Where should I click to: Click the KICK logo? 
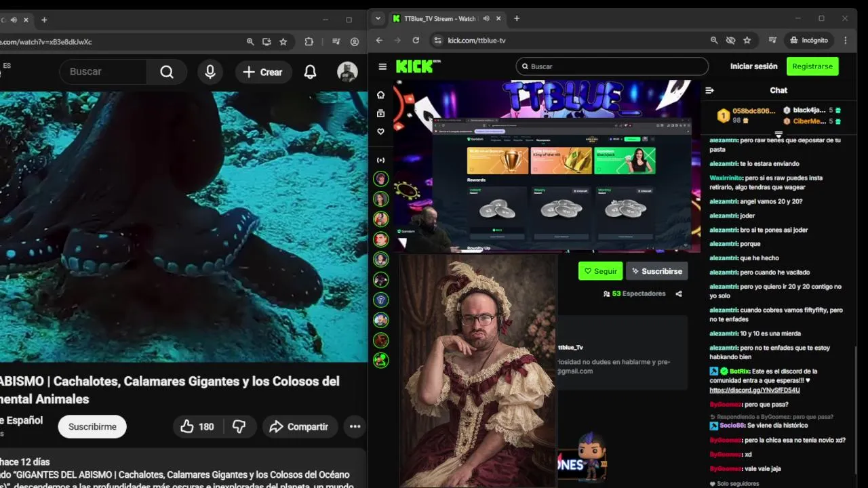click(418, 66)
